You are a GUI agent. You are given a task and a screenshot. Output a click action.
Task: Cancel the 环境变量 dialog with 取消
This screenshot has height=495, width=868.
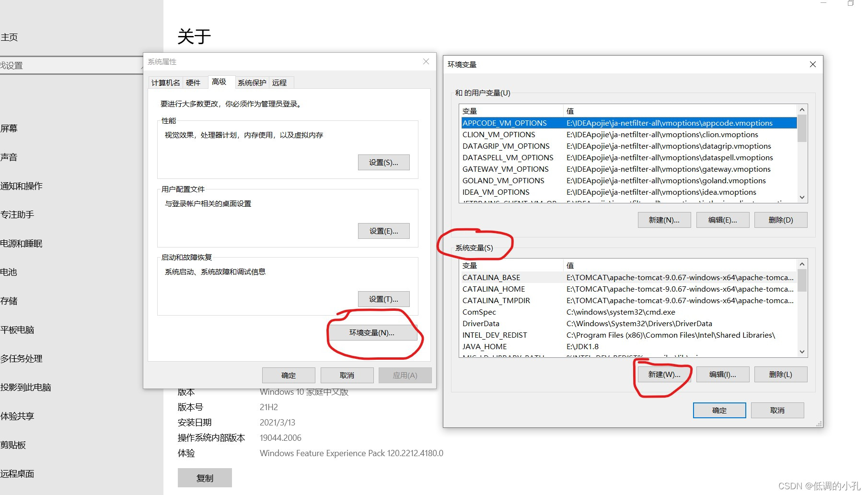[x=777, y=410]
